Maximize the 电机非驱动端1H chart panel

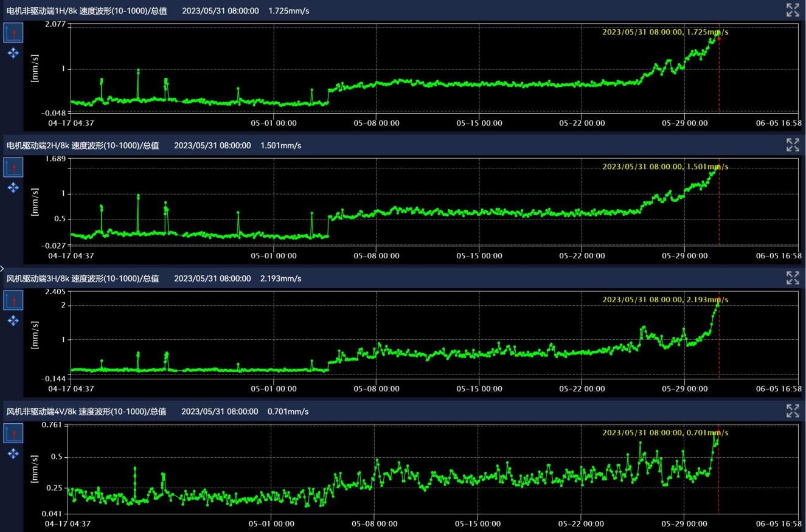792,10
